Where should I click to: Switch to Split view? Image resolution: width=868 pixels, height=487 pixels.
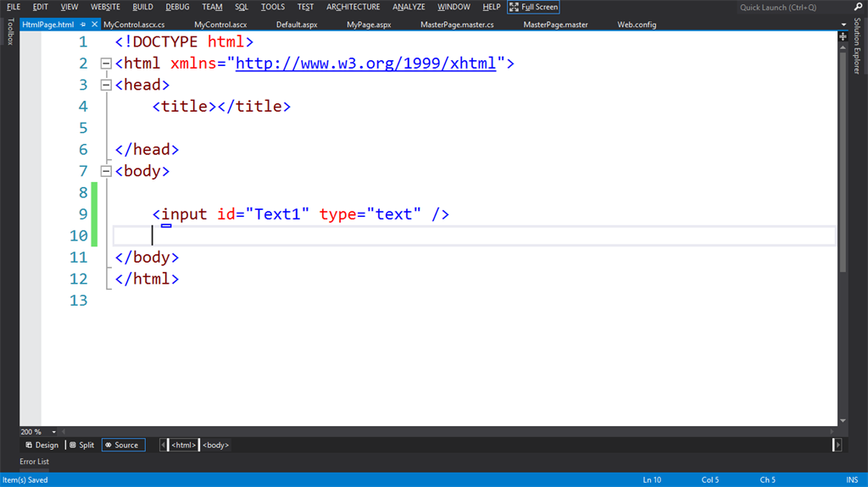(82, 445)
